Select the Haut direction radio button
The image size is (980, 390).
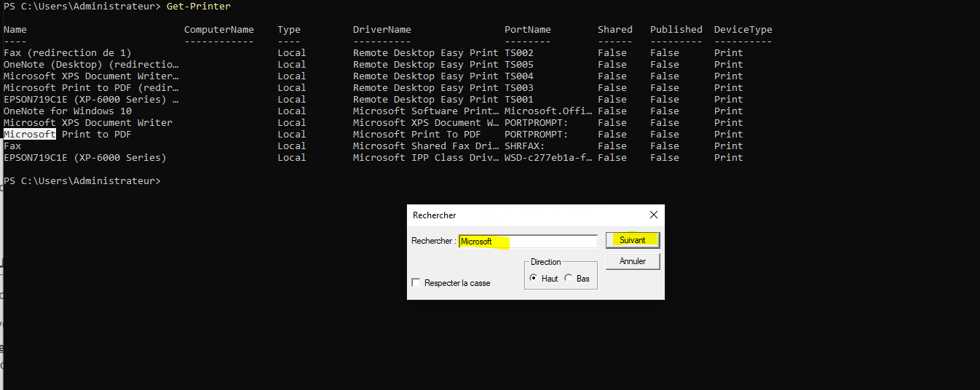(534, 278)
